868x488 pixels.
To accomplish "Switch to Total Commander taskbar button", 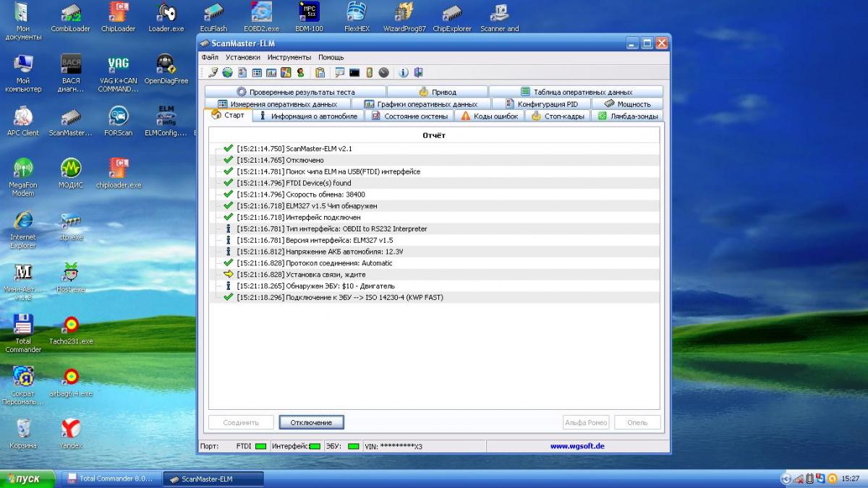I will coord(111,479).
